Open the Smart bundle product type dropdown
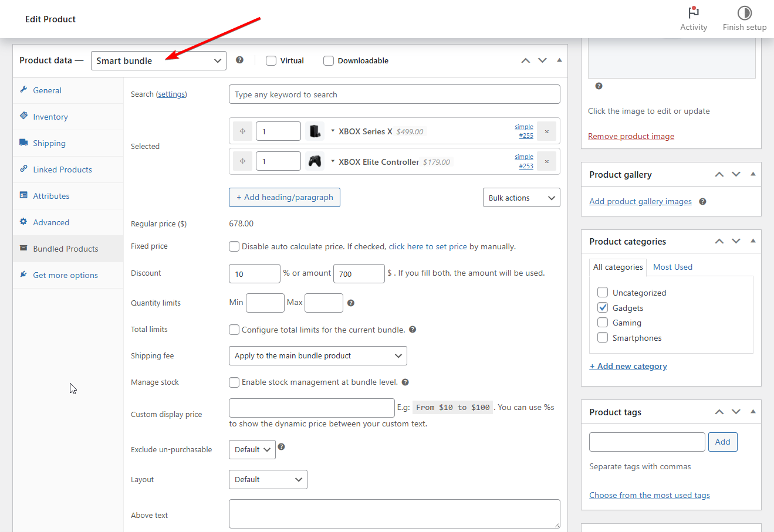Viewport: 774px width, 532px height. (158, 61)
